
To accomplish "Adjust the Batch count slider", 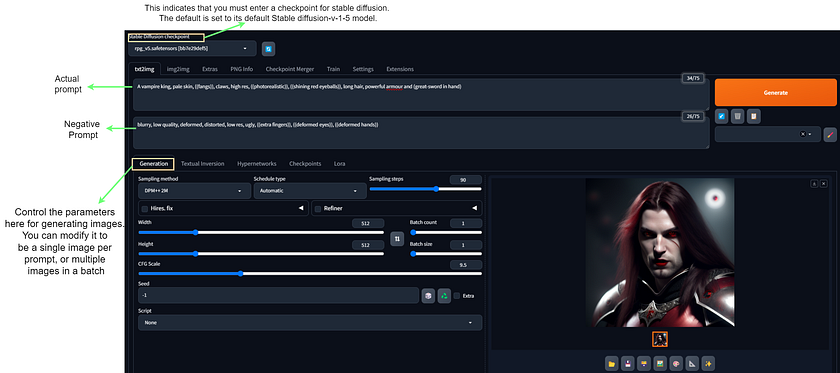I will tap(446, 232).
